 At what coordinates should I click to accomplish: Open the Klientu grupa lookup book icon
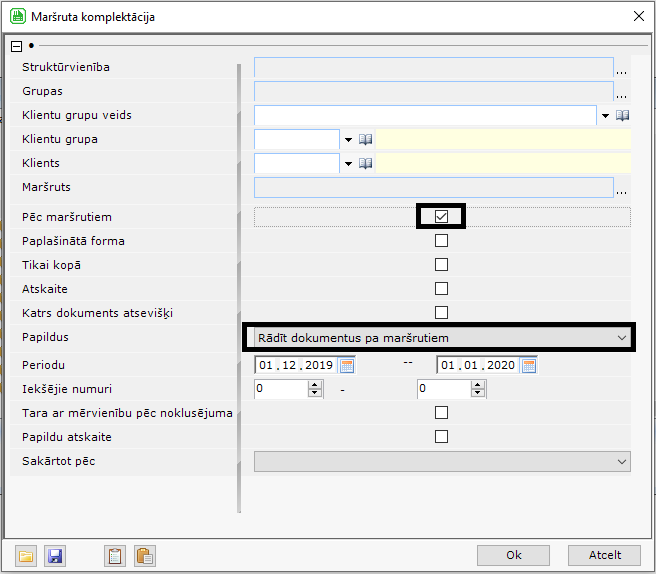pos(365,139)
